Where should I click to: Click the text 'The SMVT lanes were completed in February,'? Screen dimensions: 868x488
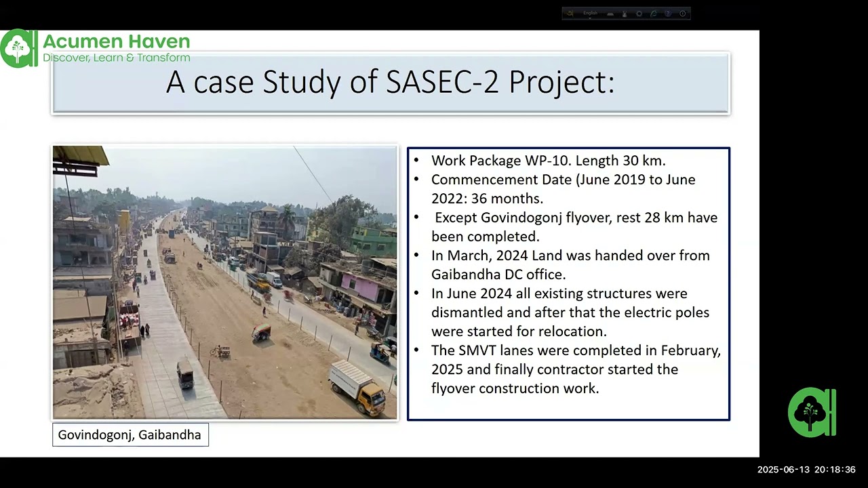[576, 350]
